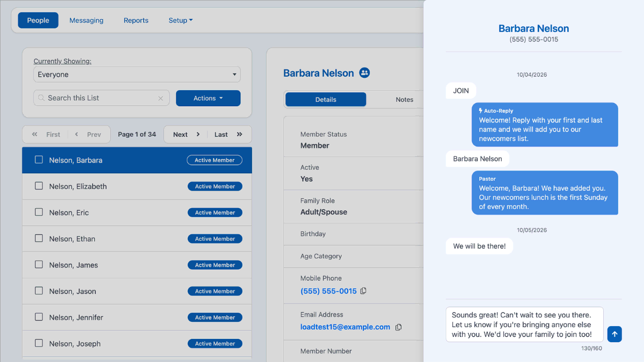Image resolution: width=644 pixels, height=362 pixels.
Task: Click into the message reply text box
Action: click(x=524, y=324)
